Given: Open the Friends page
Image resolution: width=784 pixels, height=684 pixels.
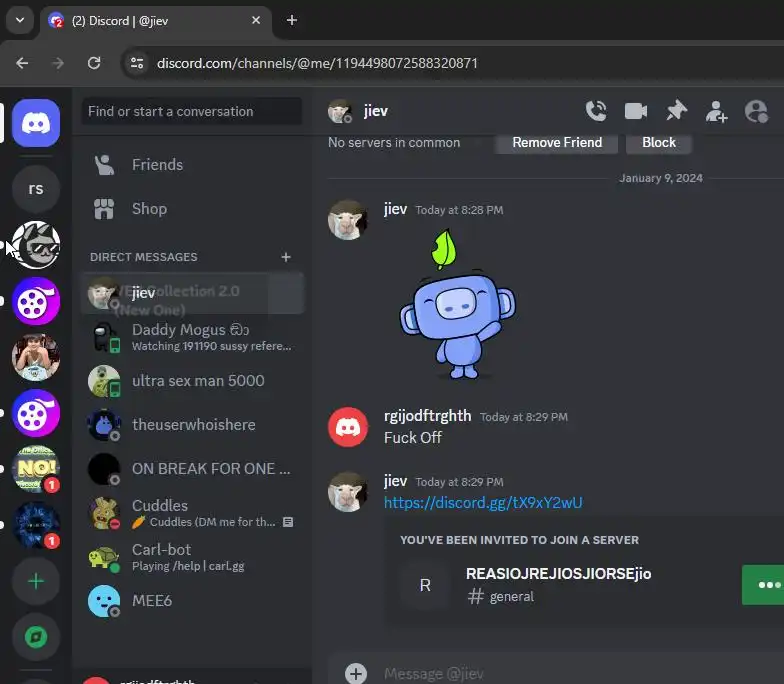Looking at the screenshot, I should [192, 165].
